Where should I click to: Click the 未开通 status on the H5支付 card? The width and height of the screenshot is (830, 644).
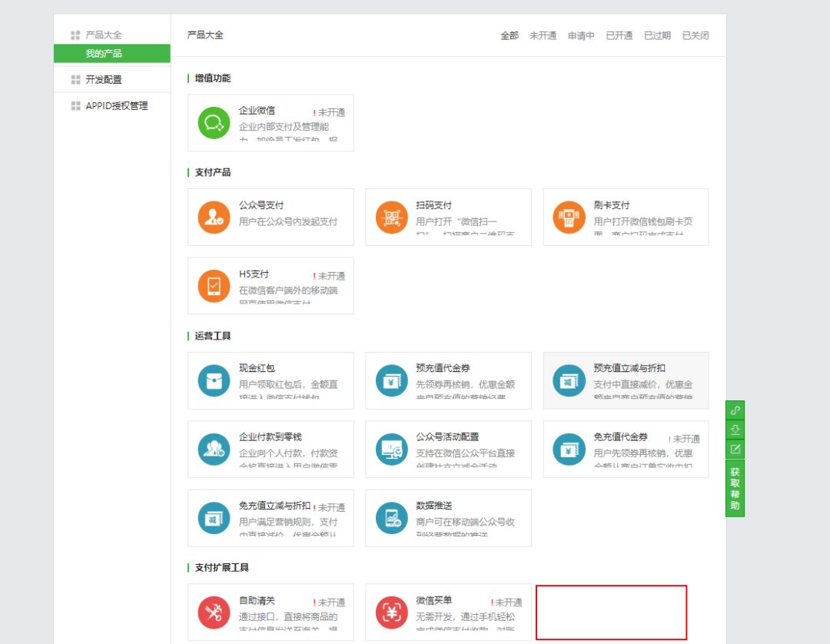329,276
